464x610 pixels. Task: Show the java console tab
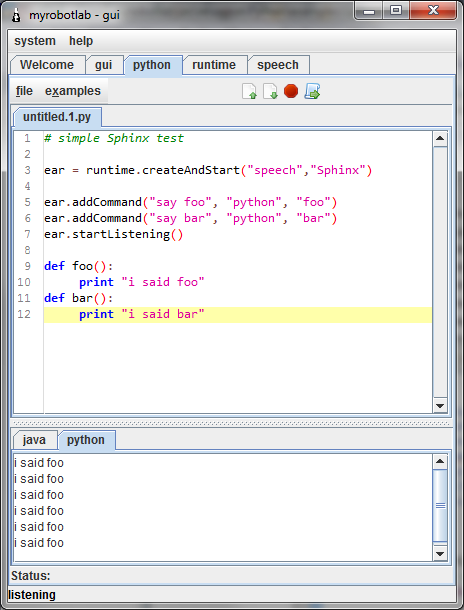point(34,440)
